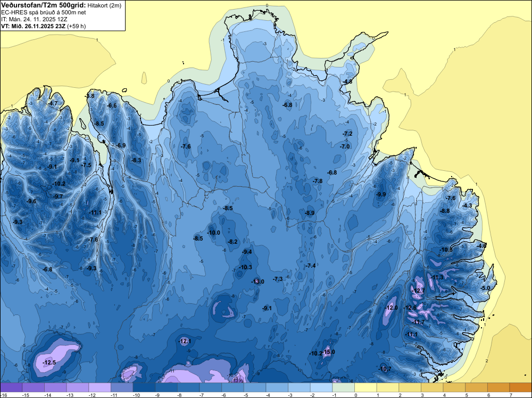
Task: Click the temperature value '-3.8'
Action: (89, 96)
